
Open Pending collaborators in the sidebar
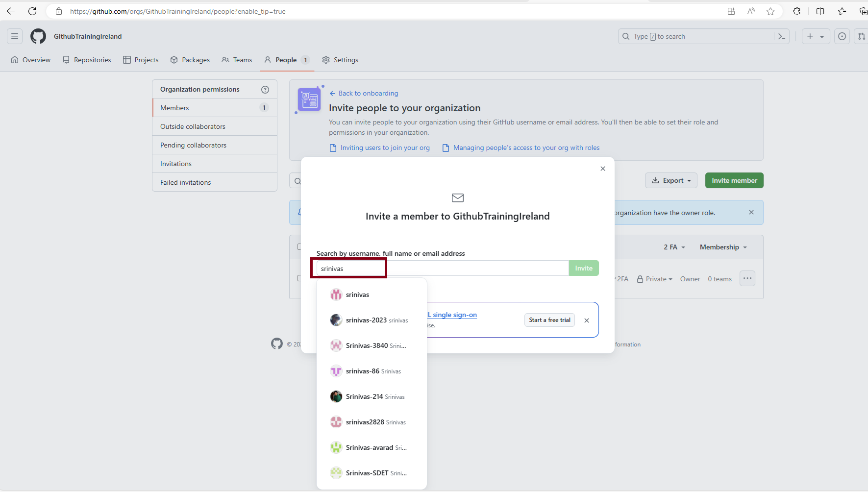click(215, 145)
